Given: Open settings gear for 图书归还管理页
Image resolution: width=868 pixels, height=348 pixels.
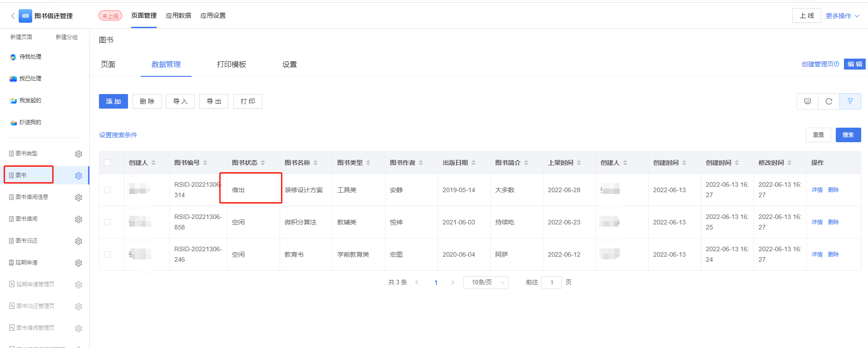Looking at the screenshot, I should 79,307.
